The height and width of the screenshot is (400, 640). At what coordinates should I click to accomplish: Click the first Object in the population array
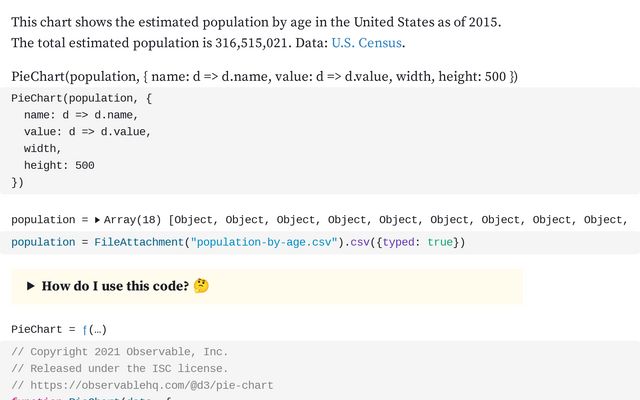click(197, 220)
